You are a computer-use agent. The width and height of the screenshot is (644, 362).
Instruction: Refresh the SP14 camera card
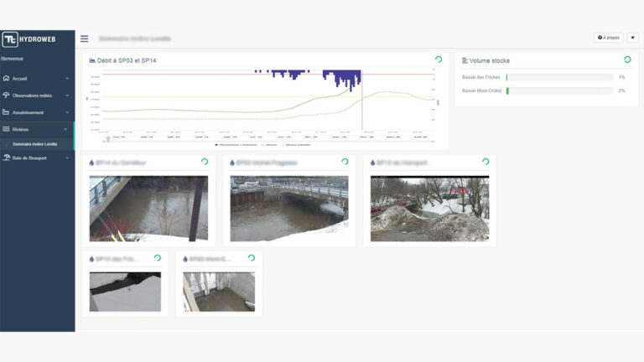(205, 162)
